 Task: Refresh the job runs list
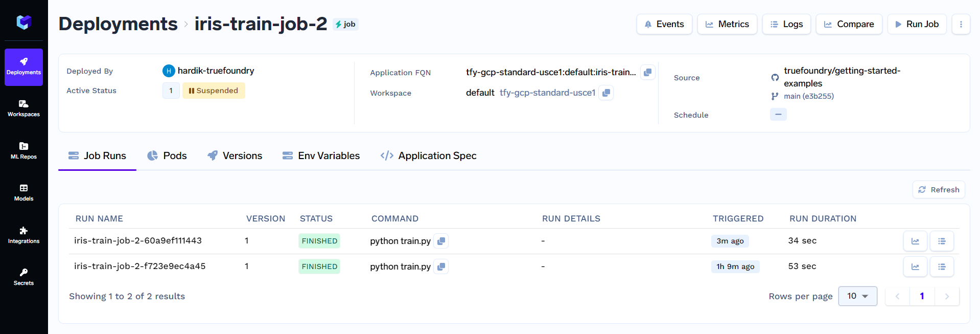pyautogui.click(x=939, y=190)
